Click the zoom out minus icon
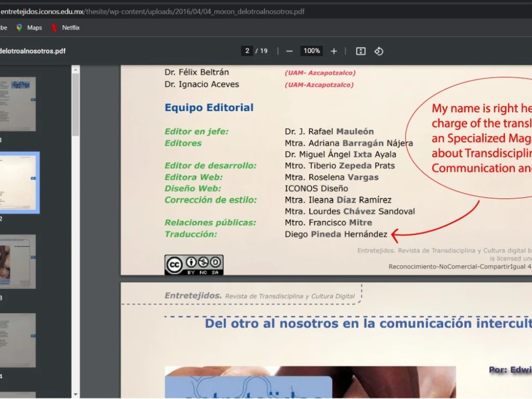This screenshot has height=399, width=532. (289, 51)
